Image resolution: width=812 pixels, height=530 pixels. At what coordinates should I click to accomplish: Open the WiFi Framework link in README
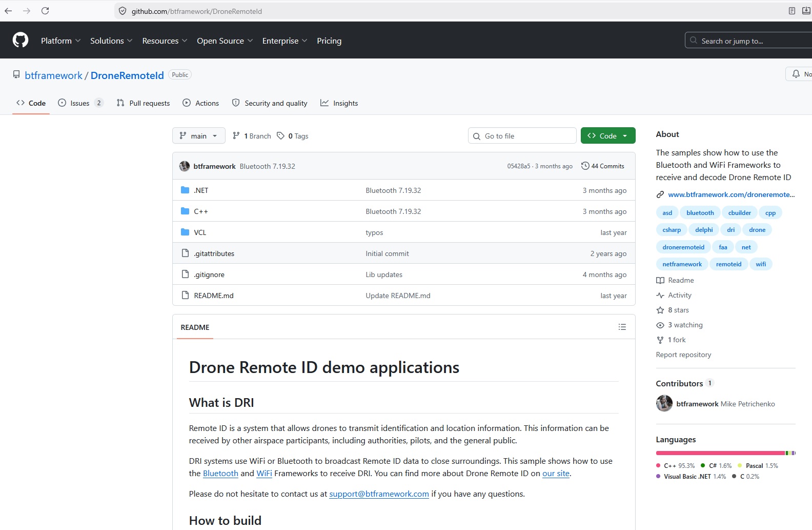[264, 474]
